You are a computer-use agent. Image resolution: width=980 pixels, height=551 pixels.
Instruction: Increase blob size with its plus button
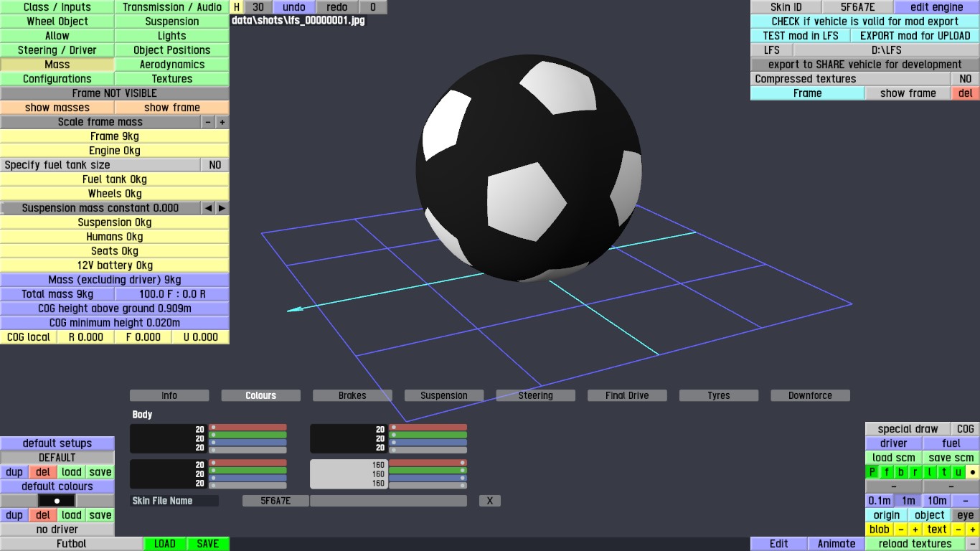(x=915, y=529)
